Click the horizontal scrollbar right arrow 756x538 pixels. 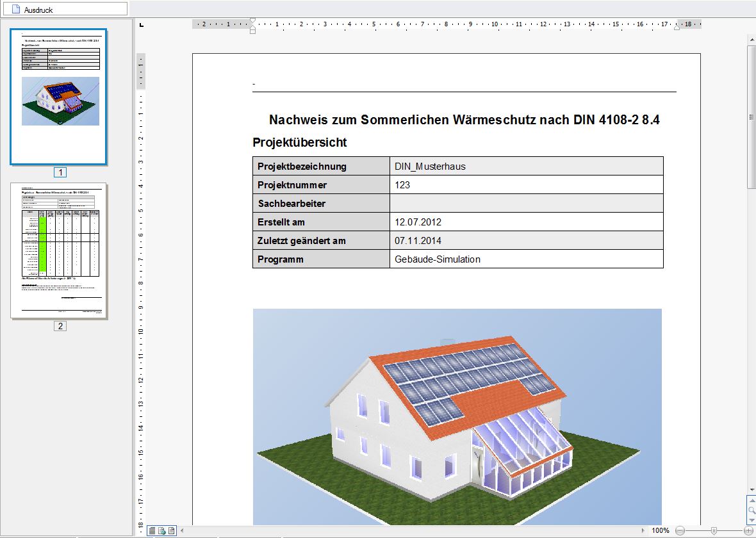point(643,530)
